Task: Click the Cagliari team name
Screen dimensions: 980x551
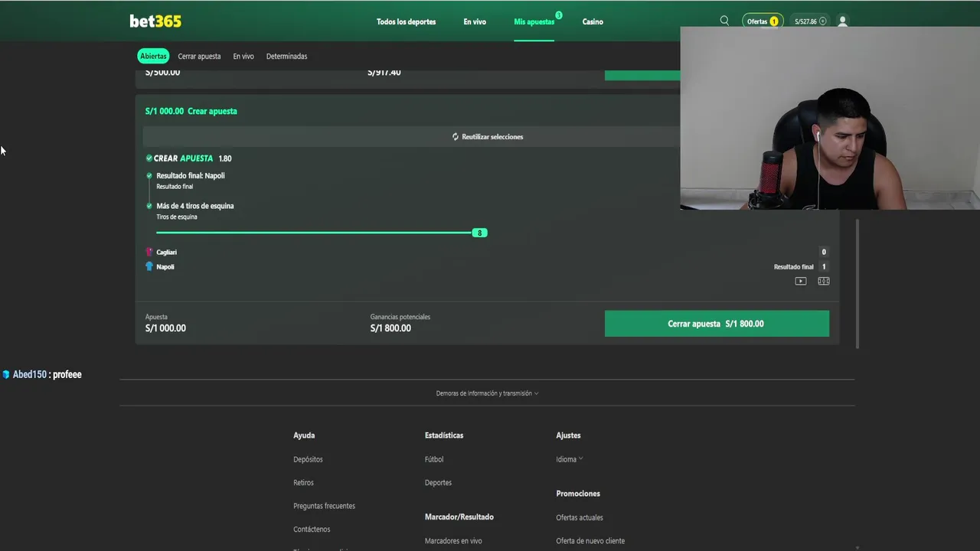Action: pyautogui.click(x=166, y=252)
